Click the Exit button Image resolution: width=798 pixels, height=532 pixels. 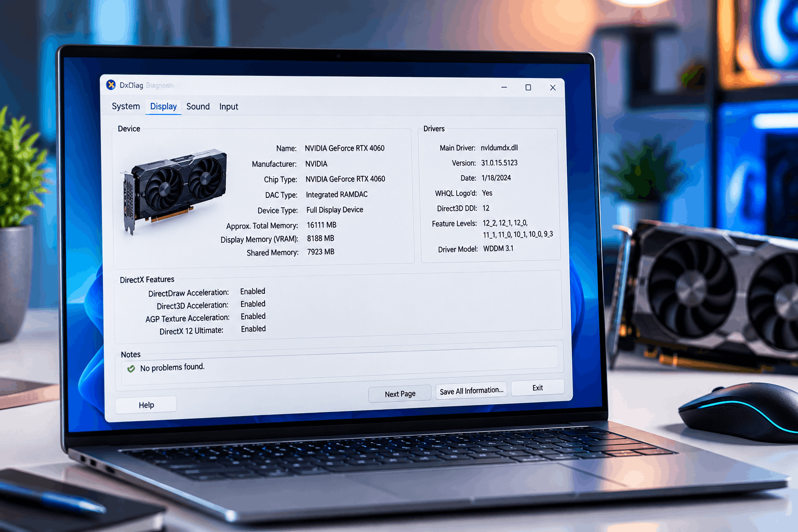(538, 388)
